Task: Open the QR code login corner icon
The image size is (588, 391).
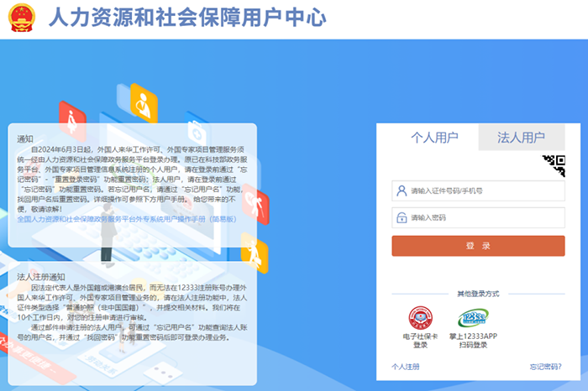Action: [554, 165]
